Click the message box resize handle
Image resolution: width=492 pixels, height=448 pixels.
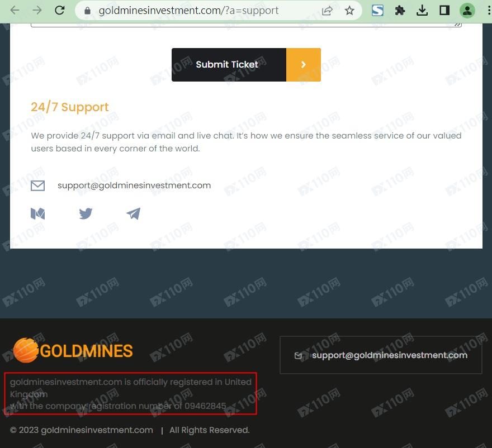tap(458, 25)
